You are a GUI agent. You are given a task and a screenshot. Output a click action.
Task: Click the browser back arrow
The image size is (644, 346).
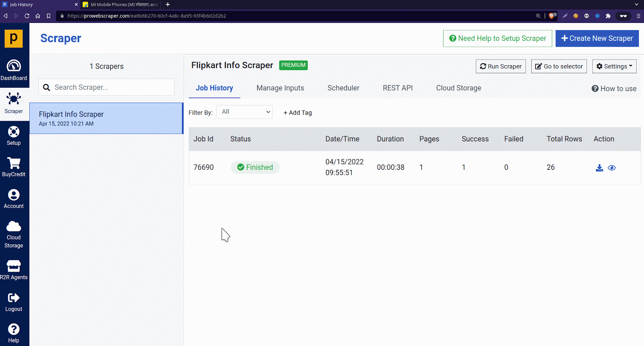point(6,16)
